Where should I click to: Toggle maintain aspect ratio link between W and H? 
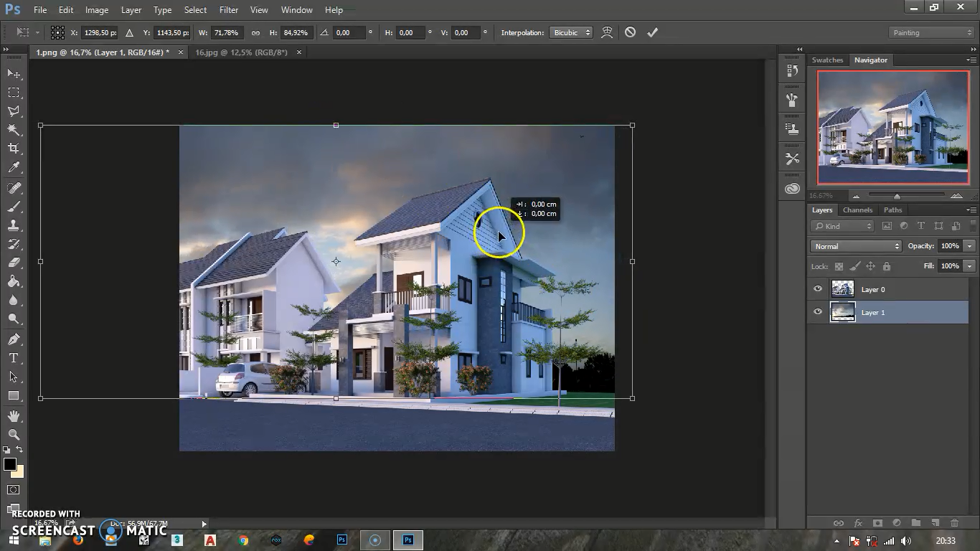[255, 32]
